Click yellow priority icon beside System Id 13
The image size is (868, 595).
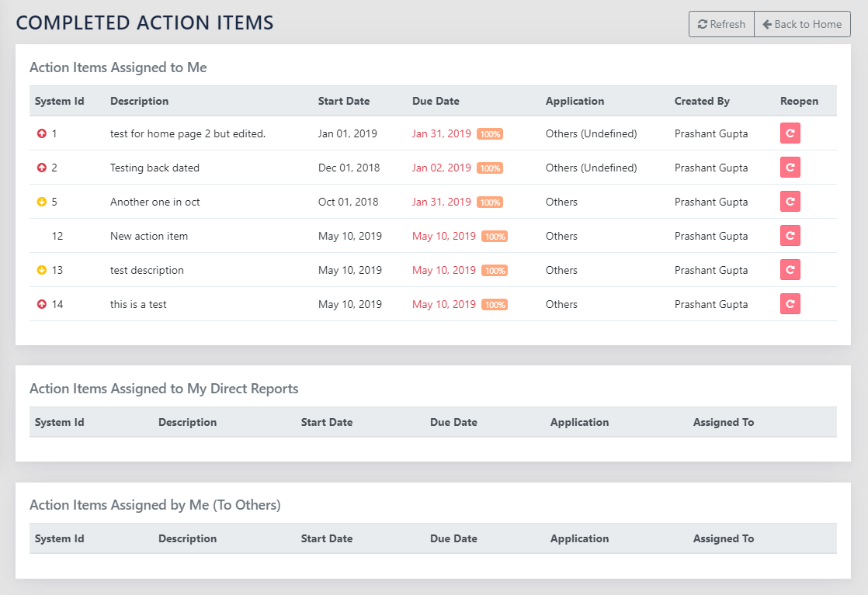pyautogui.click(x=42, y=270)
